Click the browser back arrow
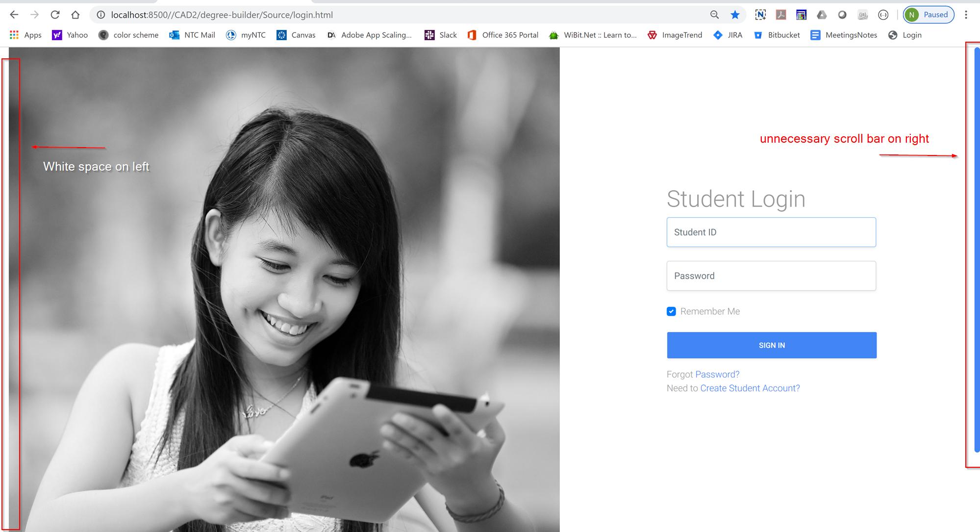Image resolution: width=980 pixels, height=532 pixels. pos(14,15)
